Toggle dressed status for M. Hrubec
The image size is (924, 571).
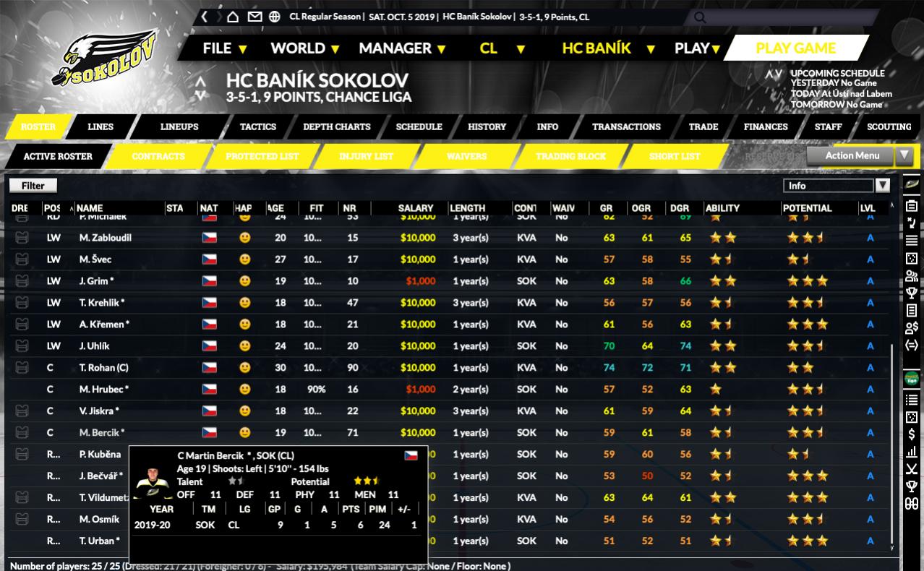tap(22, 390)
